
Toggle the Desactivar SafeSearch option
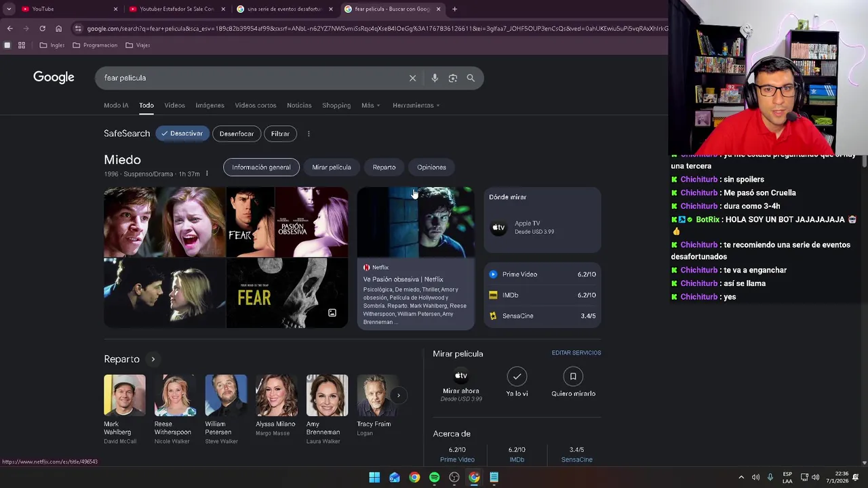[182, 134]
